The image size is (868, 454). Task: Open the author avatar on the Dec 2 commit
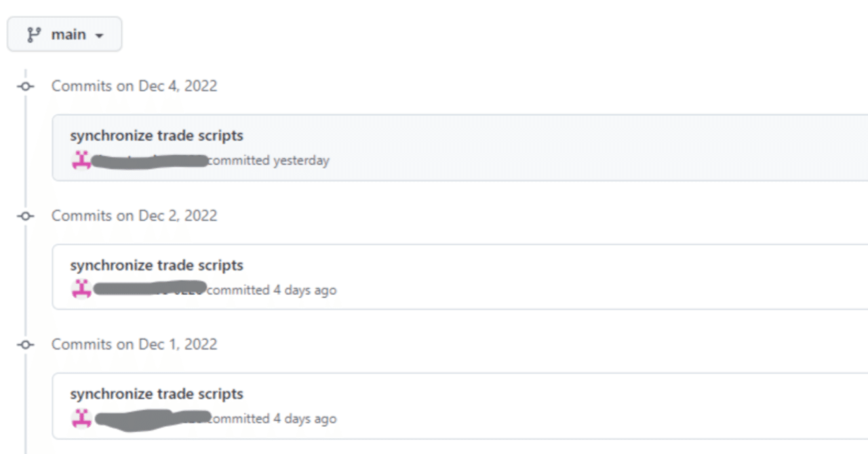81,289
